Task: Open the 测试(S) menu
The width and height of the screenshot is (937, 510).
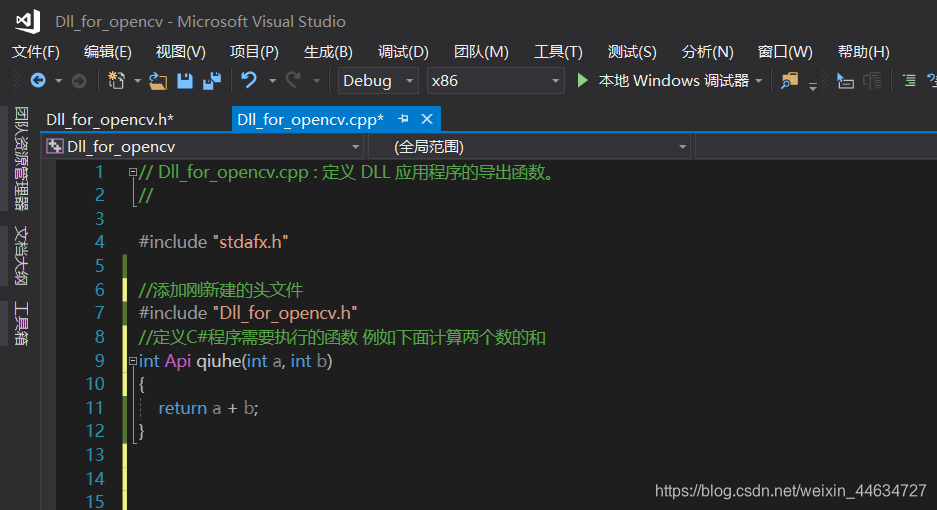Action: pyautogui.click(x=632, y=52)
